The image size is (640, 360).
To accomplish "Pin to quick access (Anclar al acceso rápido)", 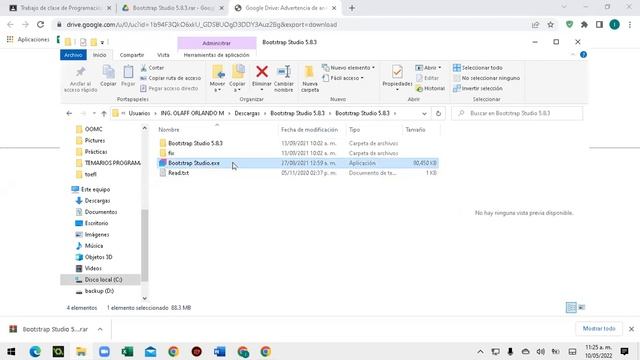I will click(x=80, y=79).
